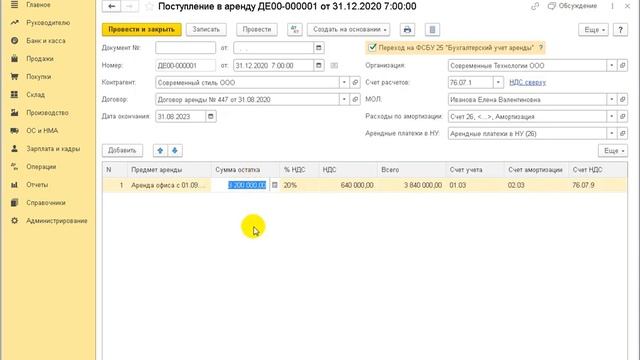Move the row up with the up arrow
640x360 pixels.
(x=160, y=151)
